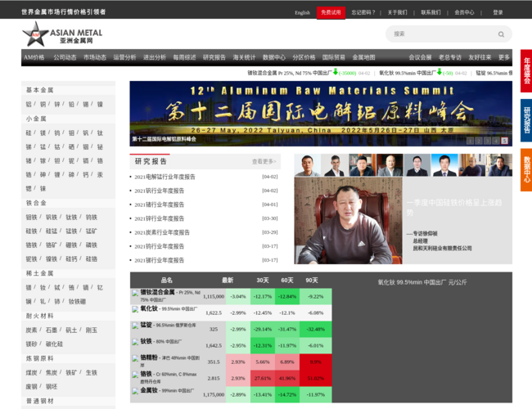Viewport: 532px width, 409px height.
Task: Click the search magnifier icon
Action: coord(503,34)
